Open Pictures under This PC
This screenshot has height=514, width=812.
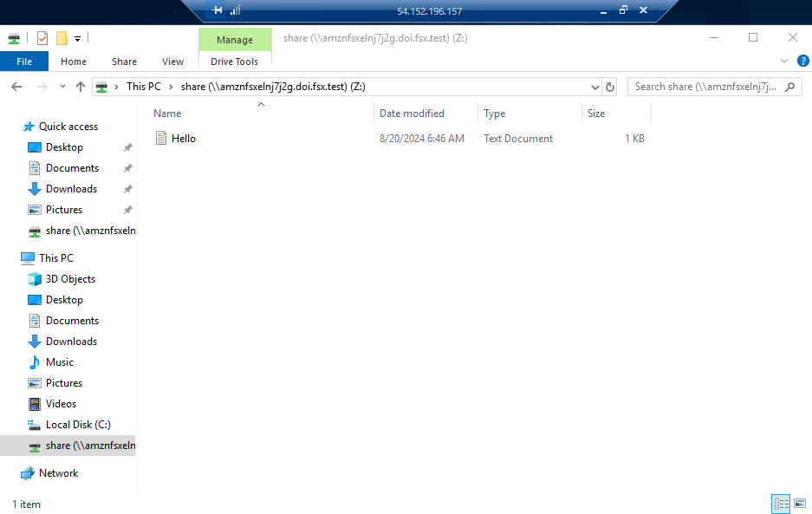64,383
